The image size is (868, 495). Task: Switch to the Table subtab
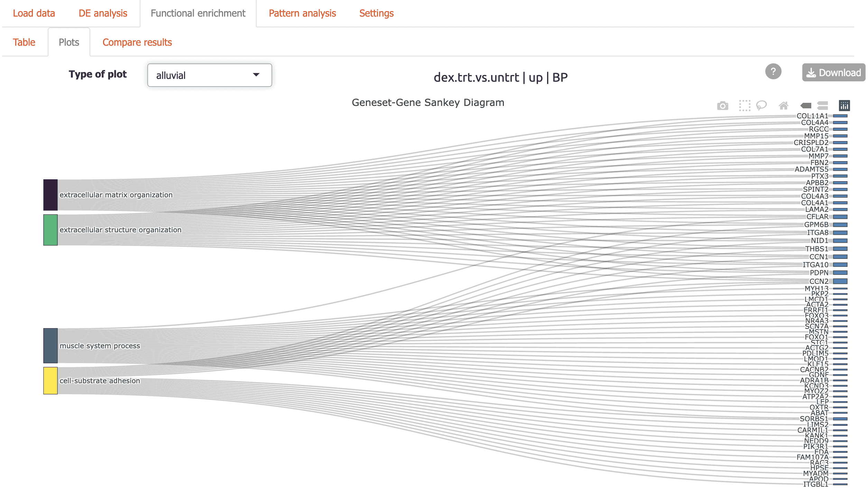pos(24,42)
